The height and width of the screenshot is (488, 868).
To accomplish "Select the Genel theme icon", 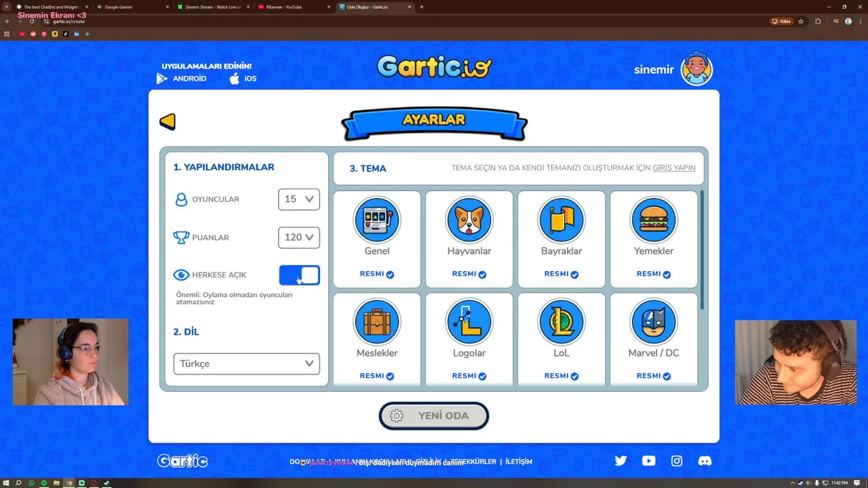I will coord(377,220).
